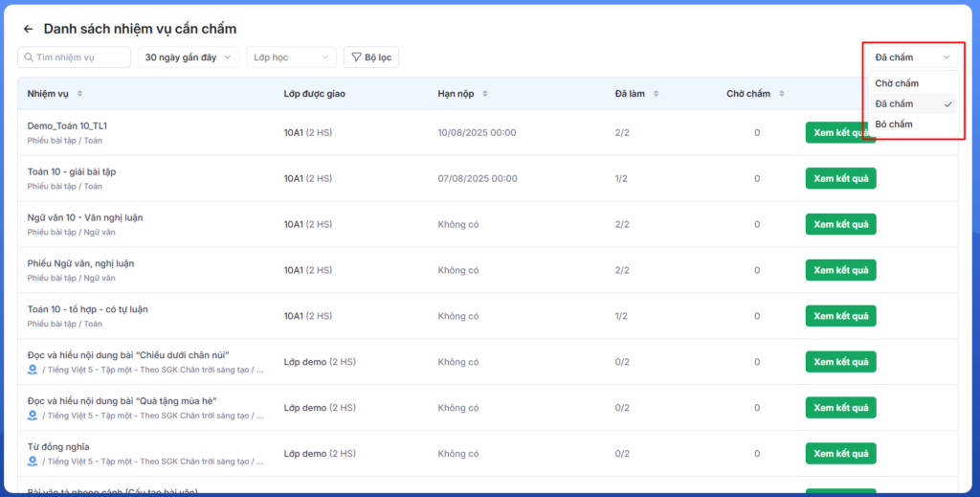980x497 pixels.
Task: Sort by Đã làm column arrows
Action: click(654, 94)
